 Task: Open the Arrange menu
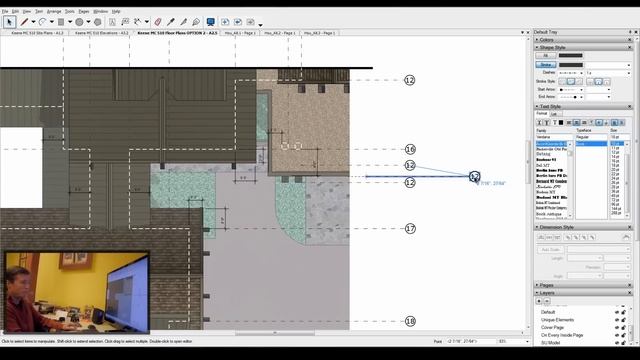point(54,11)
